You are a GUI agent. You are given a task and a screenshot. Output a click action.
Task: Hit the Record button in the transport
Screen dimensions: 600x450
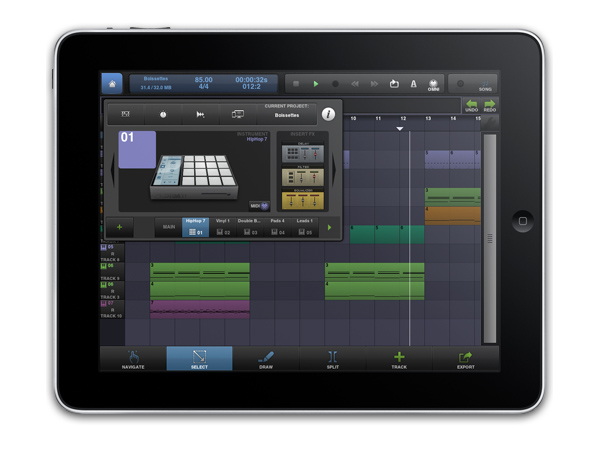point(335,84)
